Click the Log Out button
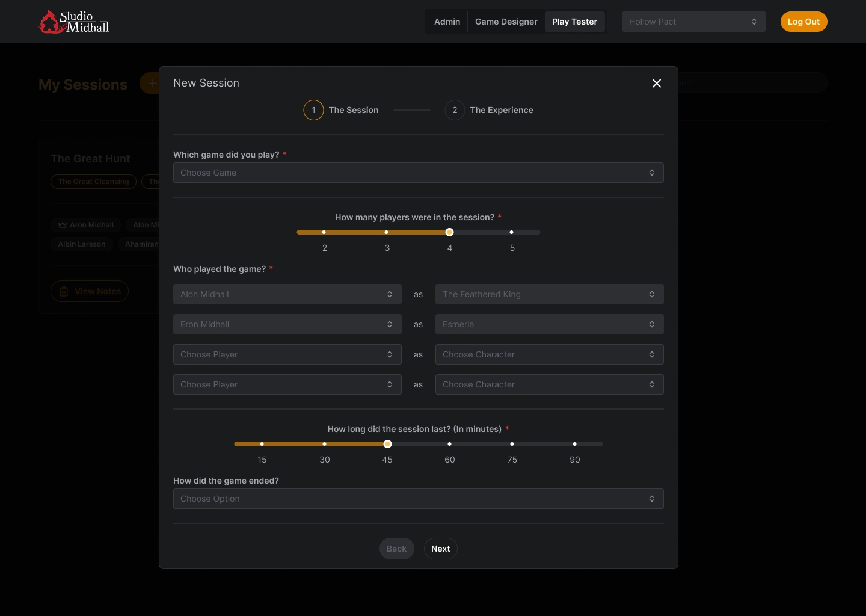 pos(803,22)
